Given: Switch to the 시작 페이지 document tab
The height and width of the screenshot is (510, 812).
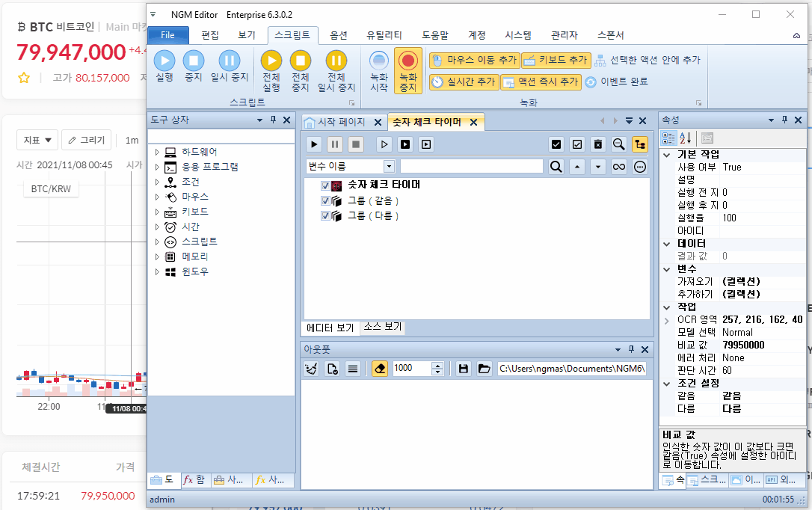Looking at the screenshot, I should coord(342,122).
